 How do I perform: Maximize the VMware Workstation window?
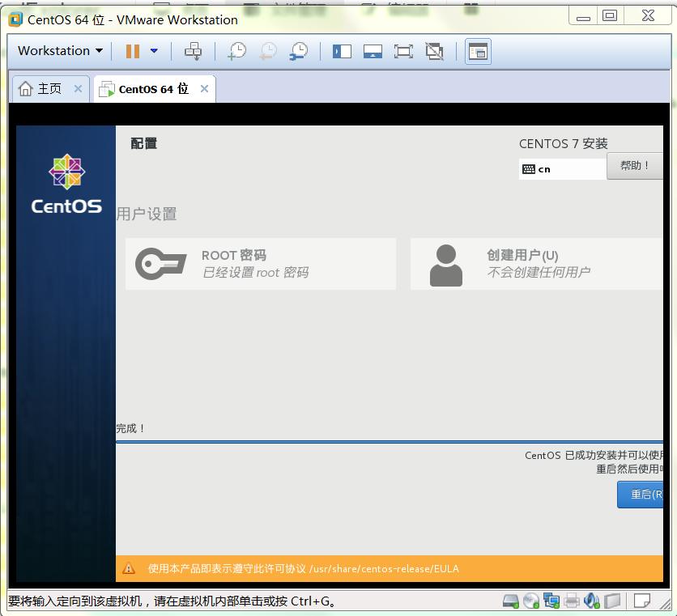[610, 16]
